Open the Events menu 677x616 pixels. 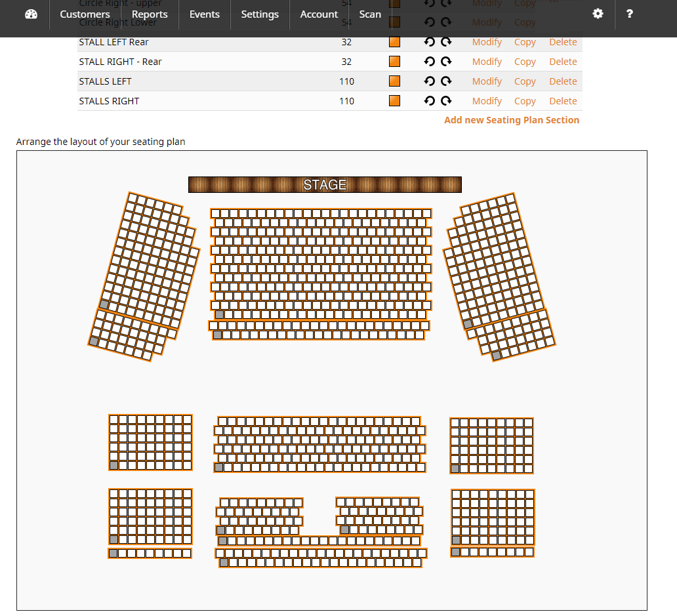click(x=204, y=14)
